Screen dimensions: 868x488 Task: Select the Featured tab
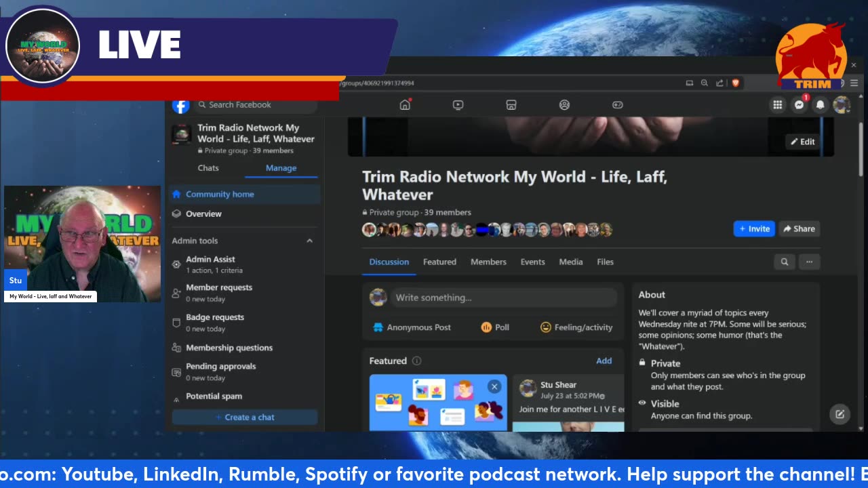coord(439,262)
